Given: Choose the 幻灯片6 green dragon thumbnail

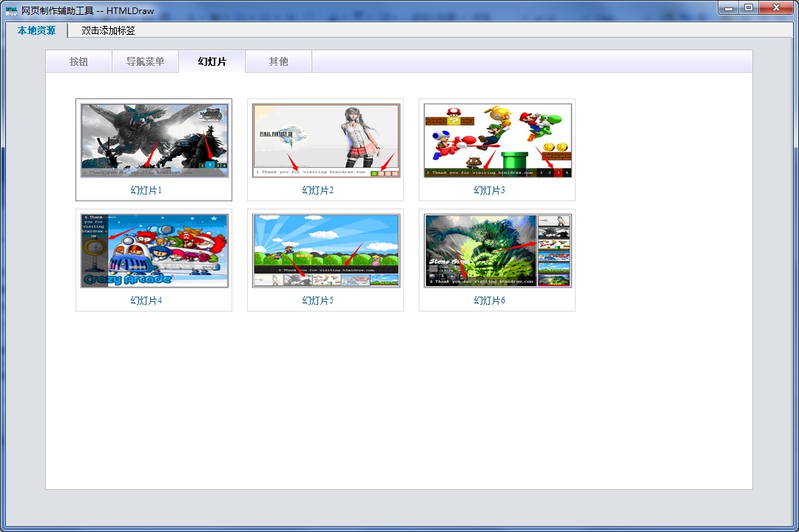Looking at the screenshot, I should tap(497, 251).
